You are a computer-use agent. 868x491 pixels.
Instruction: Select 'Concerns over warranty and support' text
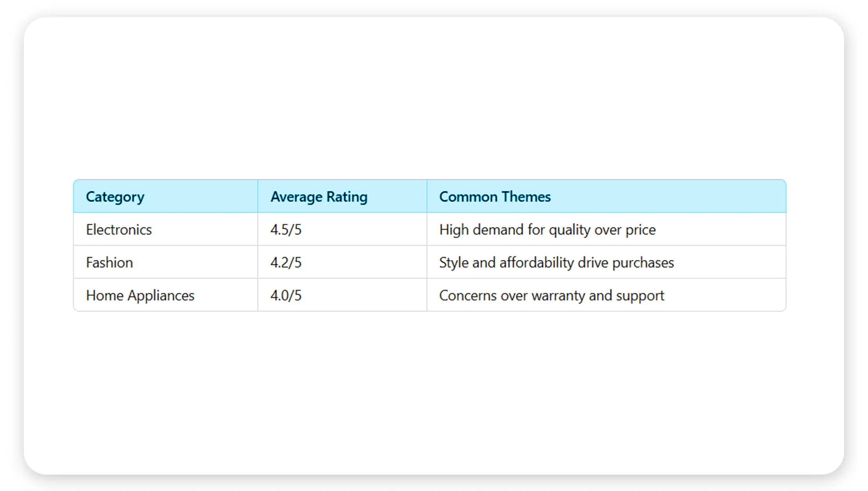click(x=552, y=296)
